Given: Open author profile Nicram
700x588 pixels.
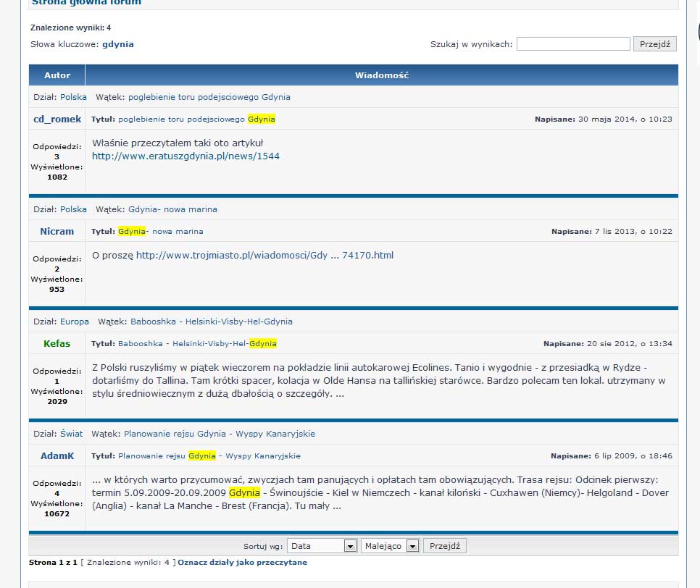Looking at the screenshot, I should (57, 231).
